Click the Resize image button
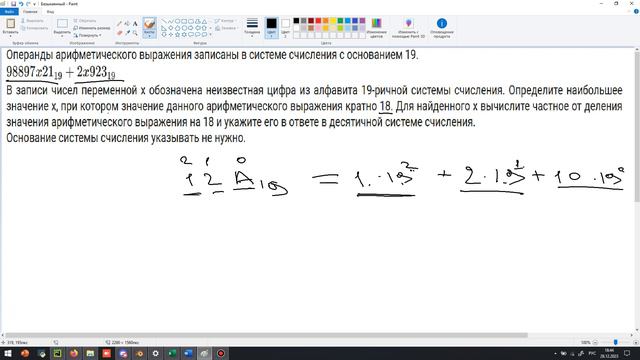The height and width of the screenshot is (360, 640). click(x=92, y=28)
